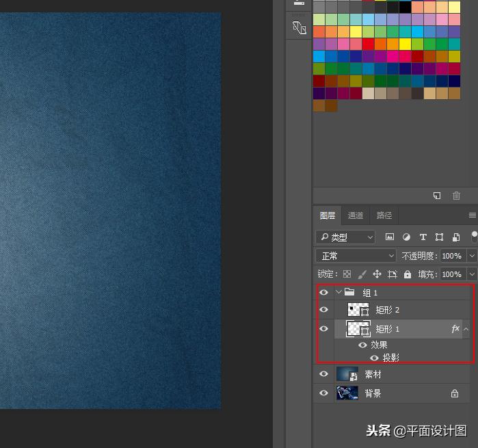The image size is (478, 448).
Task: Pick the cyan blue swatch starting the fifth row
Action: [319, 56]
